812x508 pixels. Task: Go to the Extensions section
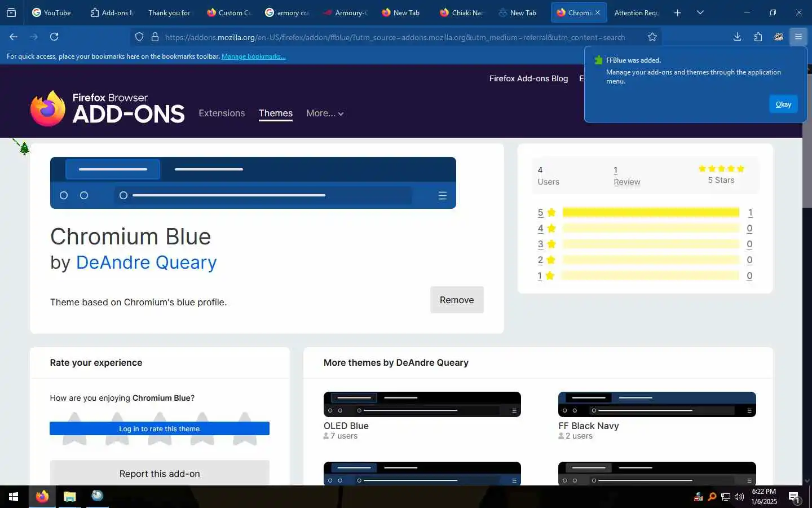pyautogui.click(x=222, y=113)
